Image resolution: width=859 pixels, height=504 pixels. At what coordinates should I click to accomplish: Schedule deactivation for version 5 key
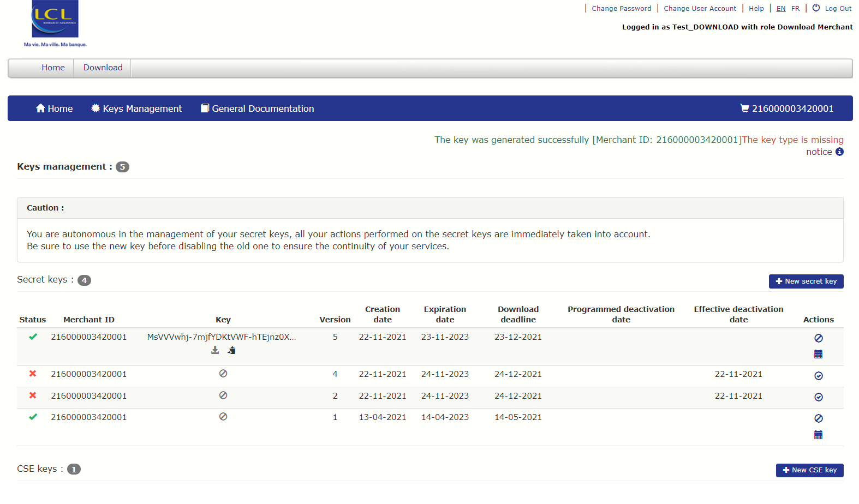click(819, 354)
